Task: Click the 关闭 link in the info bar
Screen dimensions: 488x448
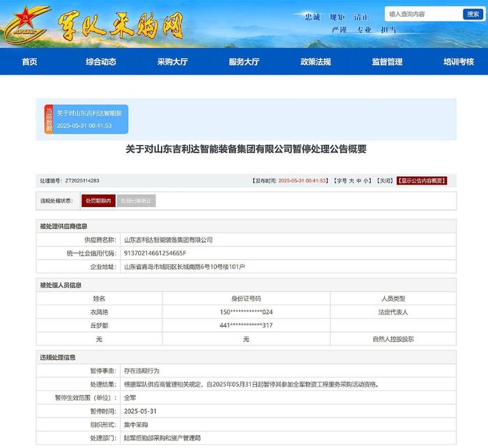Action: tap(385, 180)
